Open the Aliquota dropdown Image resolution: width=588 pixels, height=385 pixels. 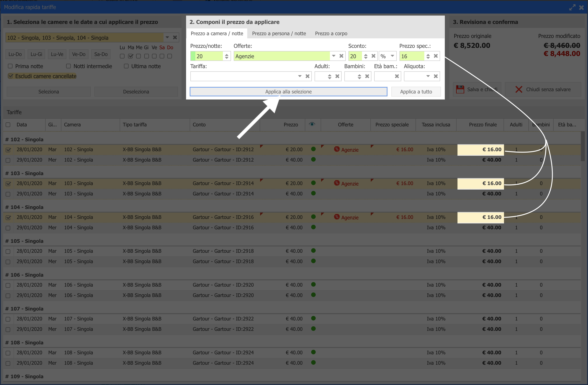click(x=428, y=76)
